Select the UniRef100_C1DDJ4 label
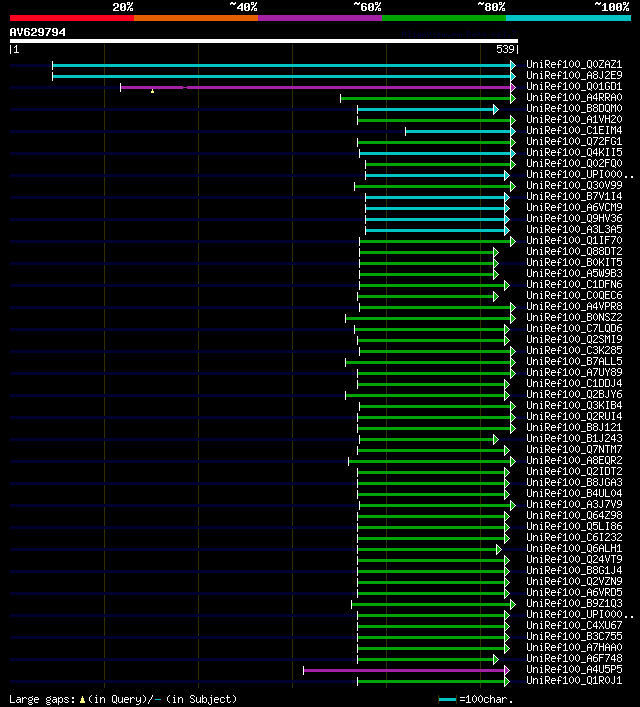Screen dimensions: 640x707 point(574,384)
